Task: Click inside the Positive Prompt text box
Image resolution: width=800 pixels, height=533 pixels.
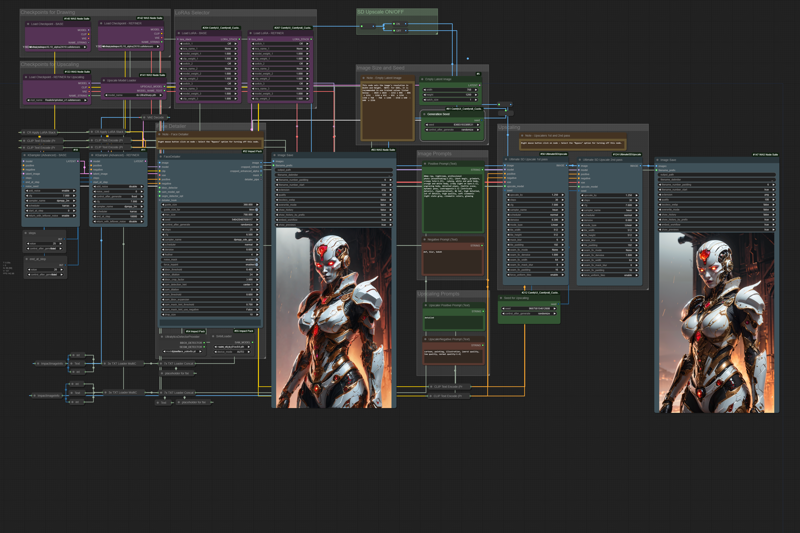Action: coord(452,200)
